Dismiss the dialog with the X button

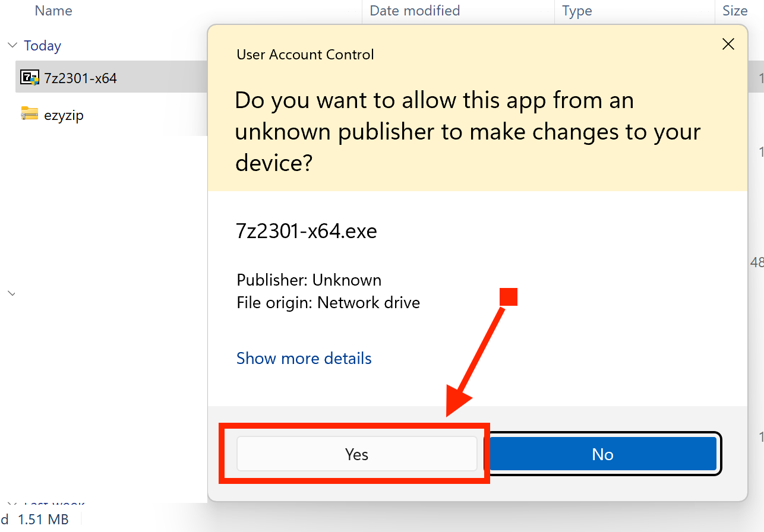click(728, 44)
